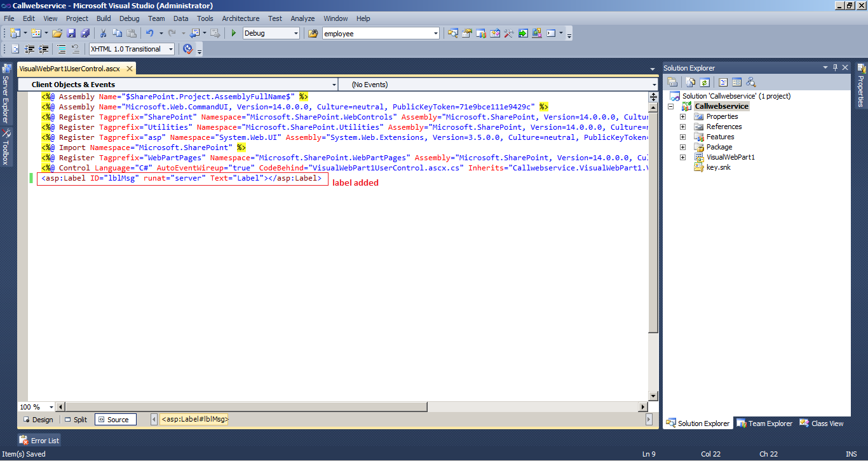868x461 pixels.
Task: Switch to the Class View tab
Action: point(822,423)
